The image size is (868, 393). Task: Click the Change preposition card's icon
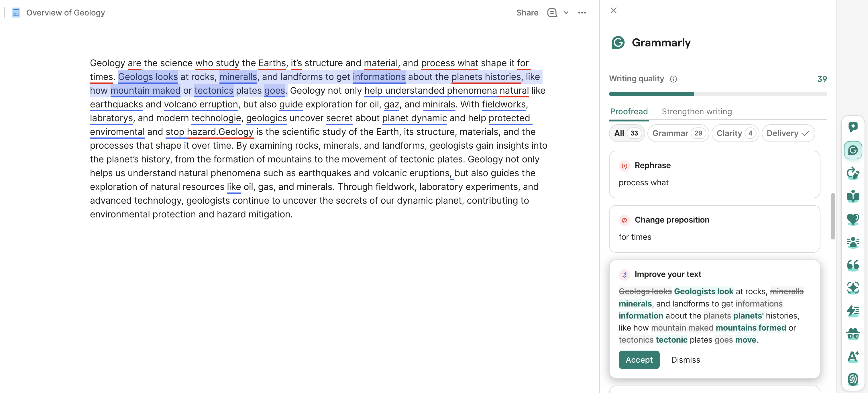point(625,221)
